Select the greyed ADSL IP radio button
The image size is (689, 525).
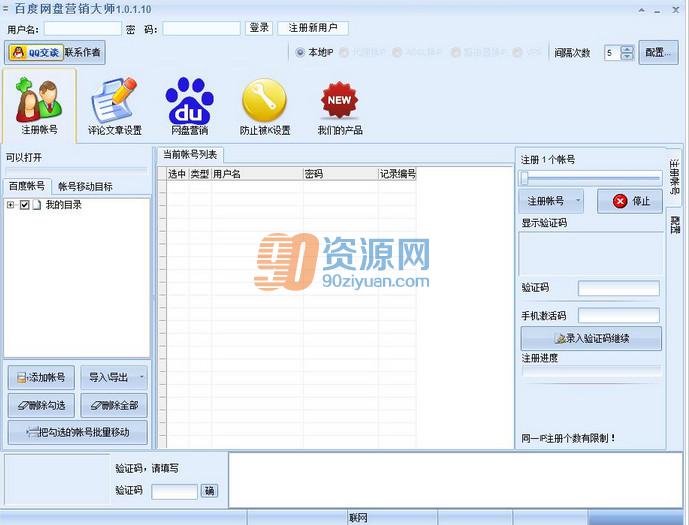(x=397, y=53)
